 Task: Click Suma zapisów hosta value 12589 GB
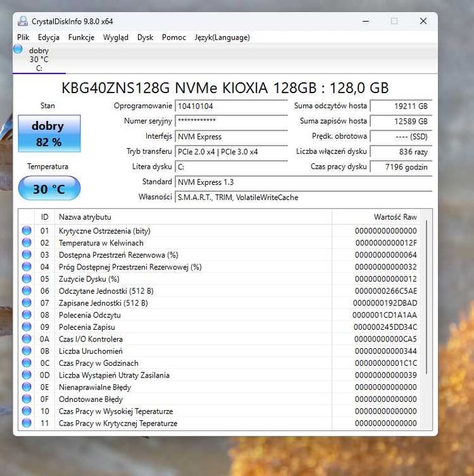[401, 122]
